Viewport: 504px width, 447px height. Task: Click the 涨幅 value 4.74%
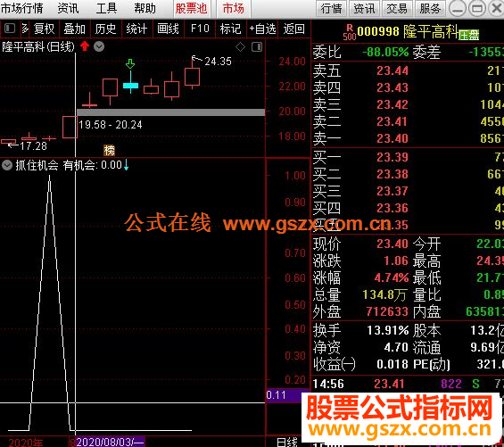coord(392,277)
